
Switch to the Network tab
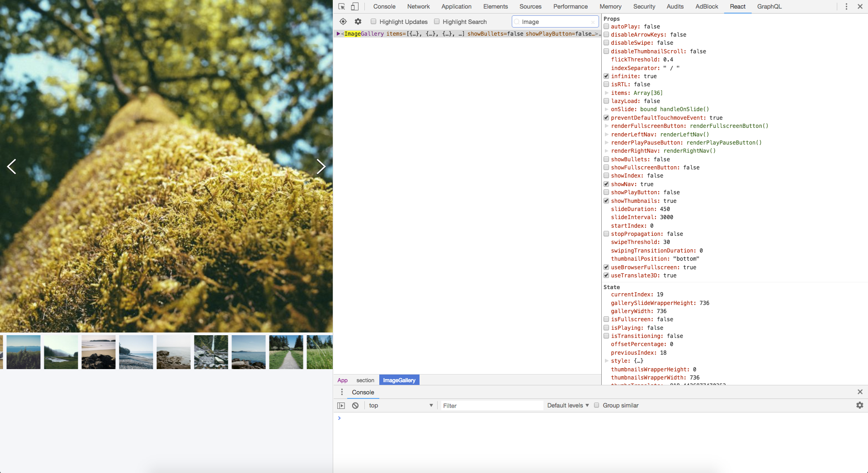click(x=418, y=6)
